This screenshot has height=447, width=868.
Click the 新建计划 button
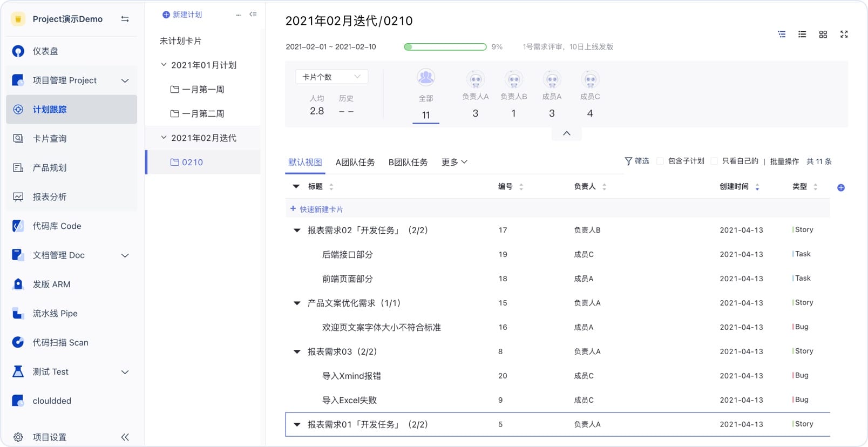(x=182, y=15)
